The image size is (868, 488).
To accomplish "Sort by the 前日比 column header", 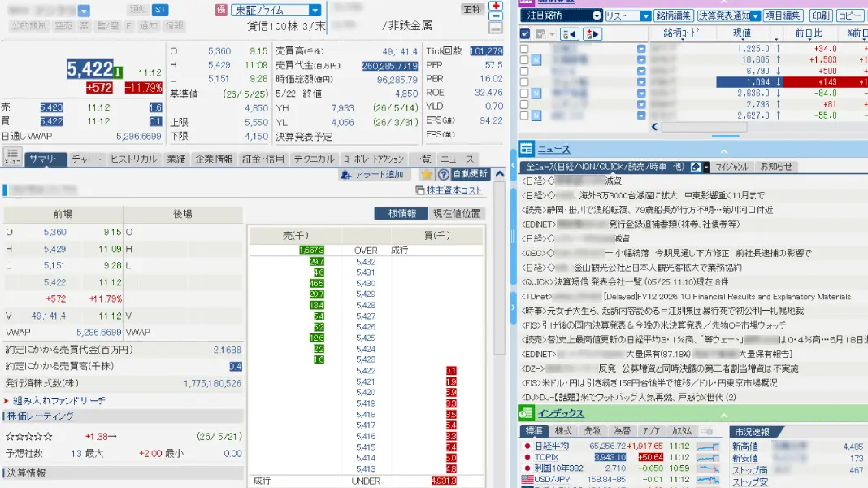I will (809, 33).
